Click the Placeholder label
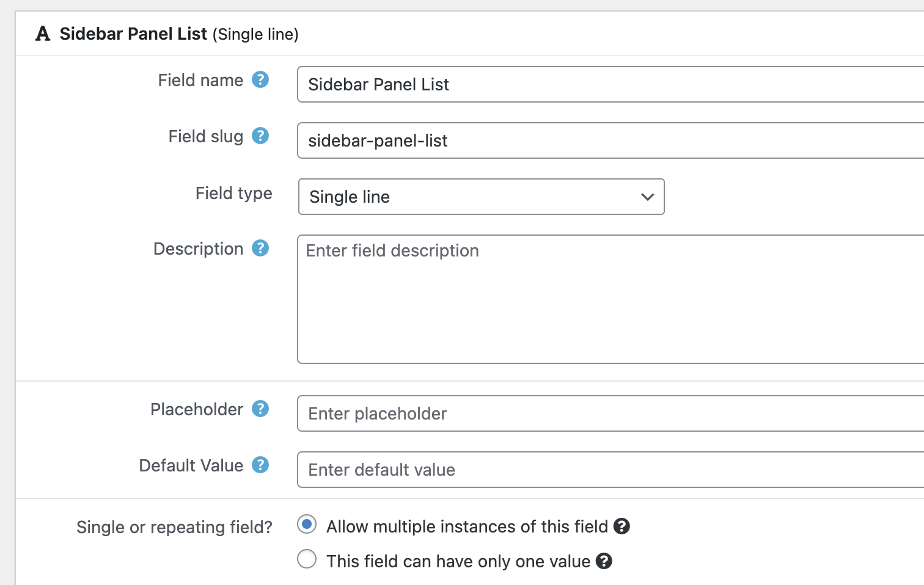 pyautogui.click(x=197, y=409)
